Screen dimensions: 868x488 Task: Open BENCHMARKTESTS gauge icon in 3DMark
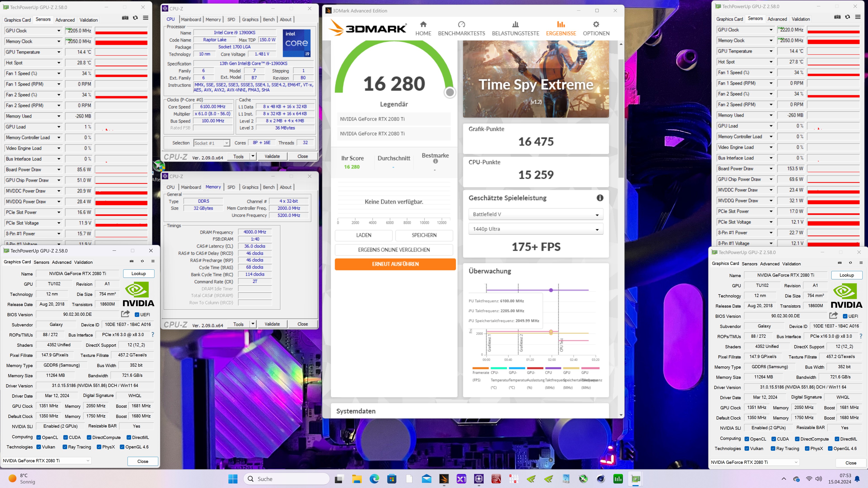click(x=462, y=24)
